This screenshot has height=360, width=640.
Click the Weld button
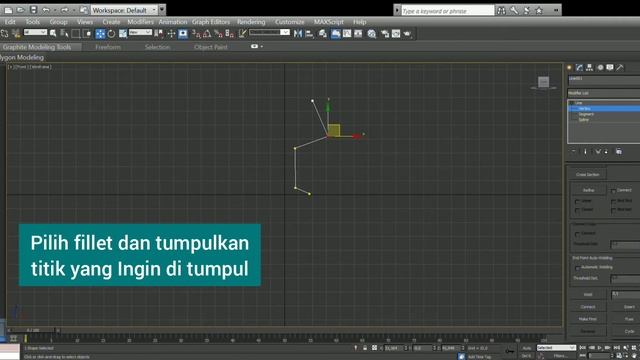point(588,294)
